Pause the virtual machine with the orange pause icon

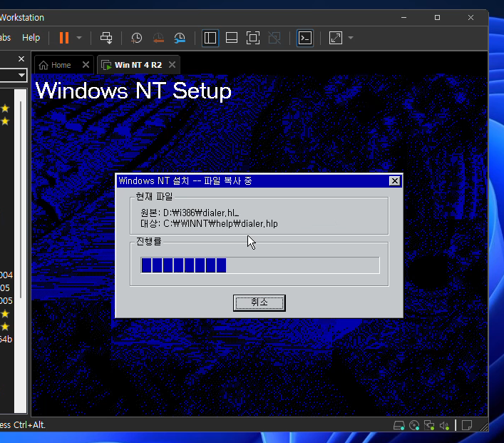pos(64,38)
